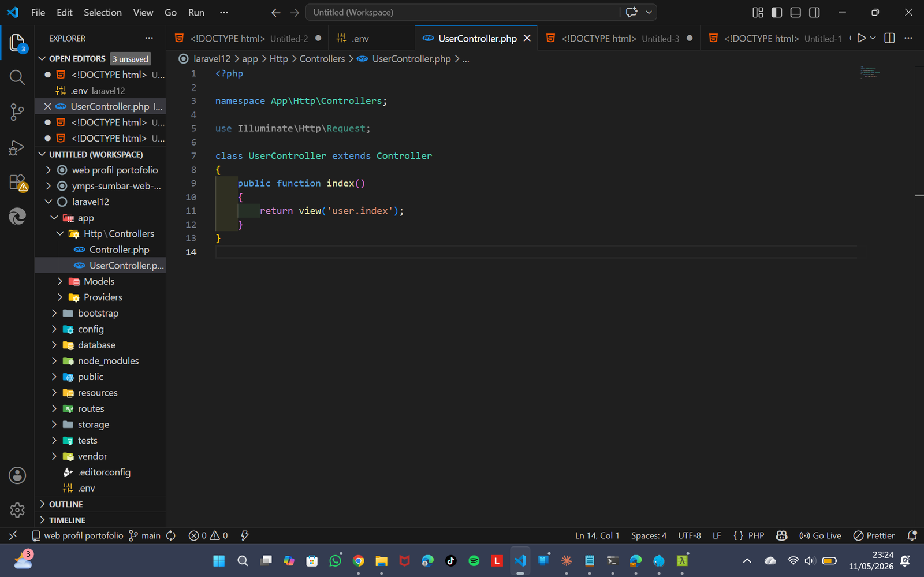Click the main branch in status bar
The image size is (924, 577).
pyautogui.click(x=145, y=535)
